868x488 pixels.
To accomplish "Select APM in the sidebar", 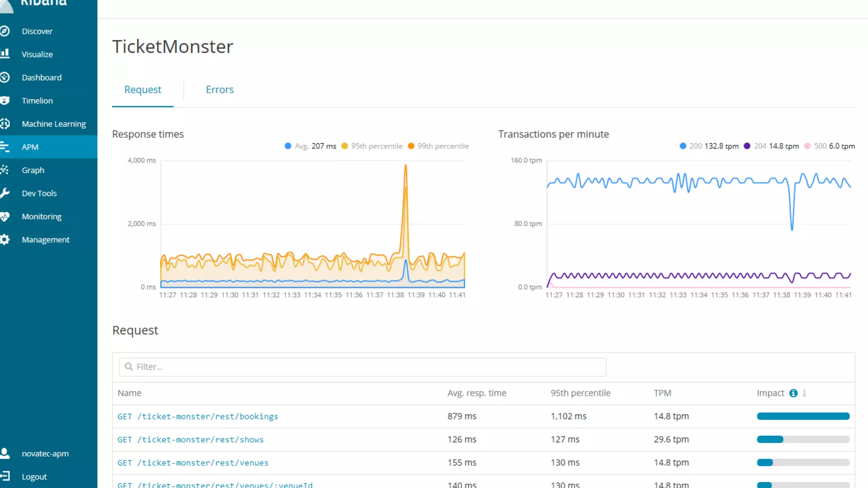I will 30,147.
